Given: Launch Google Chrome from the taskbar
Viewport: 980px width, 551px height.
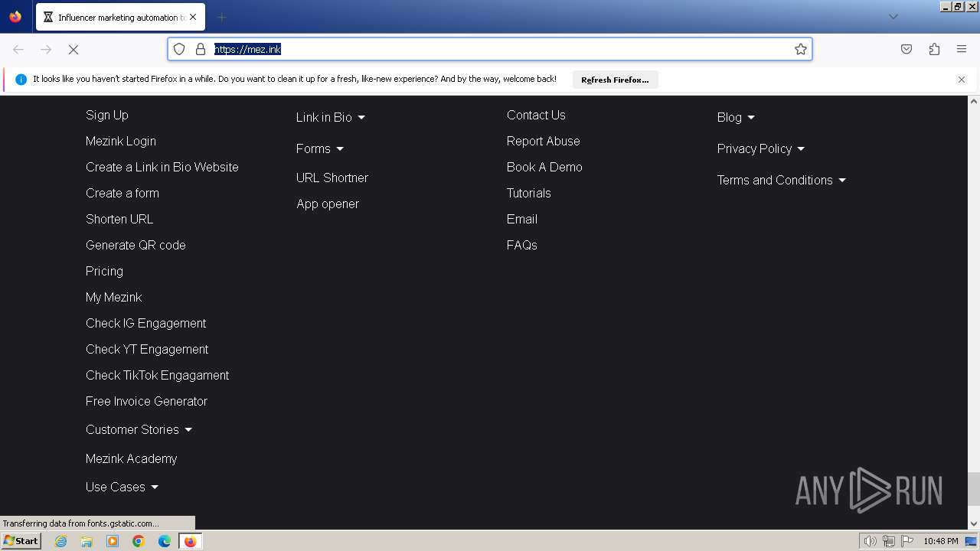Looking at the screenshot, I should point(139,541).
